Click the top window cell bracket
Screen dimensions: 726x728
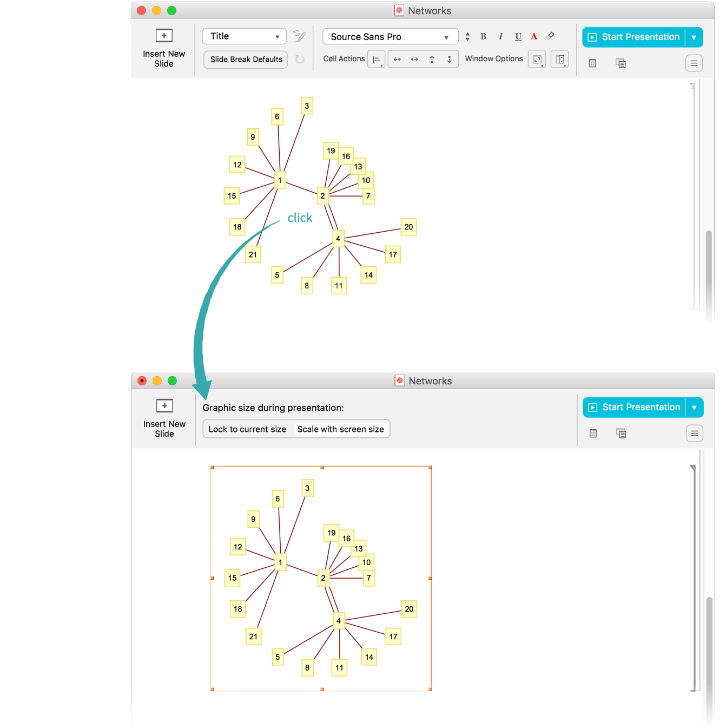pos(693,196)
